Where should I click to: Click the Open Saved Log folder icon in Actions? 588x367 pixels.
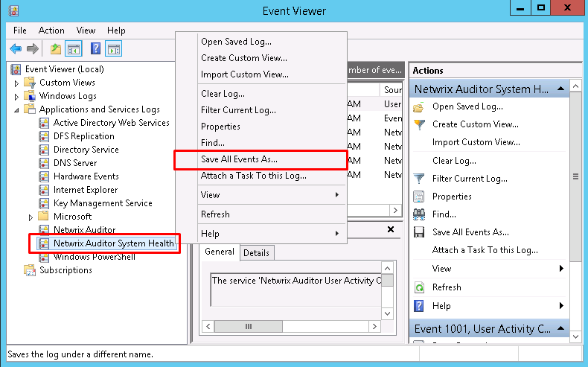[x=419, y=107]
